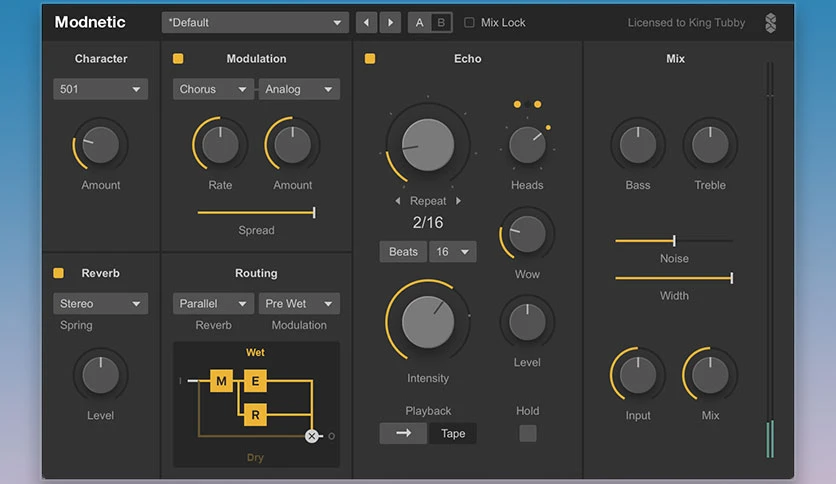Image resolution: width=836 pixels, height=484 pixels.
Task: Click the Character Amount knob
Action: [x=100, y=144]
